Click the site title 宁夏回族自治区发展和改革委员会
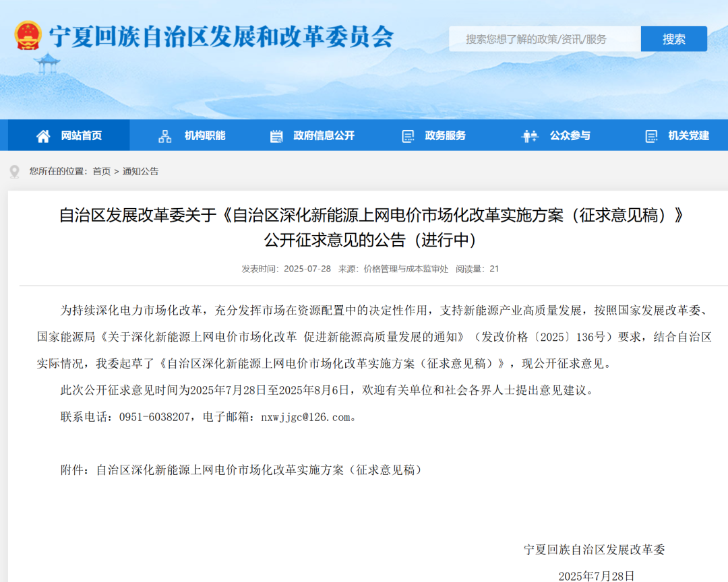 (222, 36)
